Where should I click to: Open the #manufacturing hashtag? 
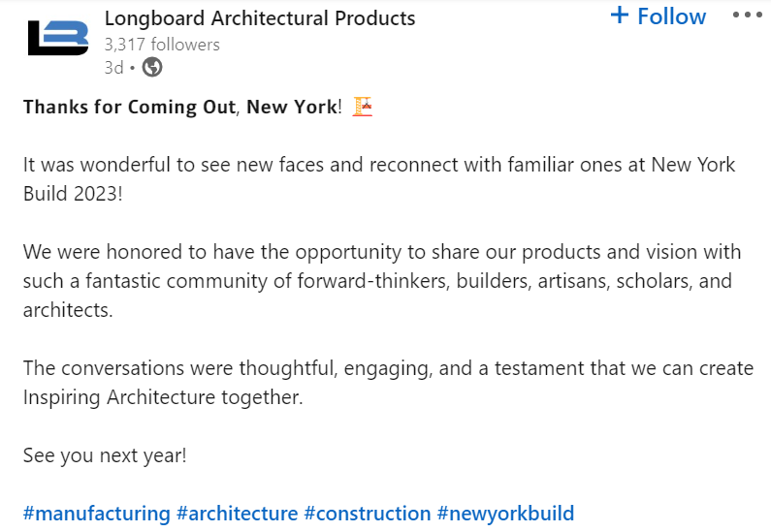[96, 514]
